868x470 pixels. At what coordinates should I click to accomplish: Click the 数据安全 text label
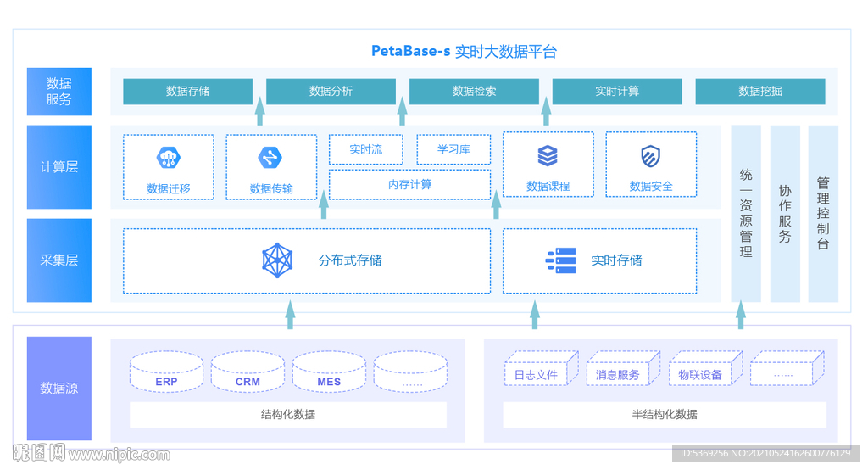pos(651,187)
